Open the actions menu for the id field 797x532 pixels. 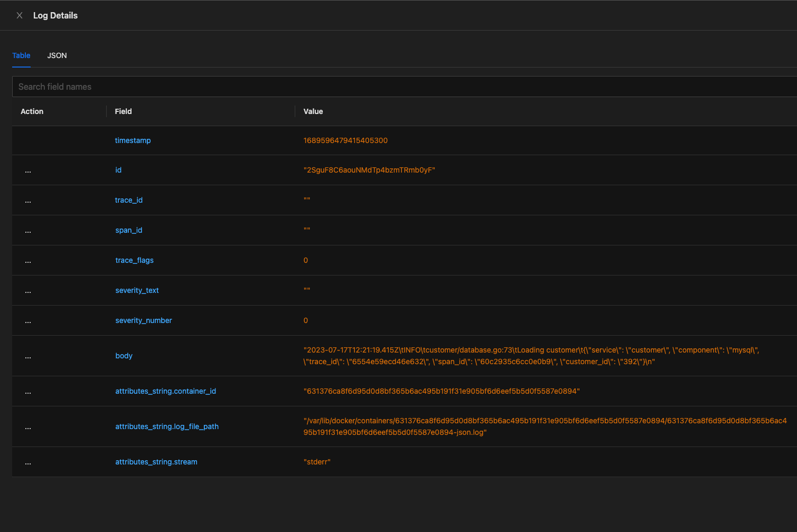27,170
